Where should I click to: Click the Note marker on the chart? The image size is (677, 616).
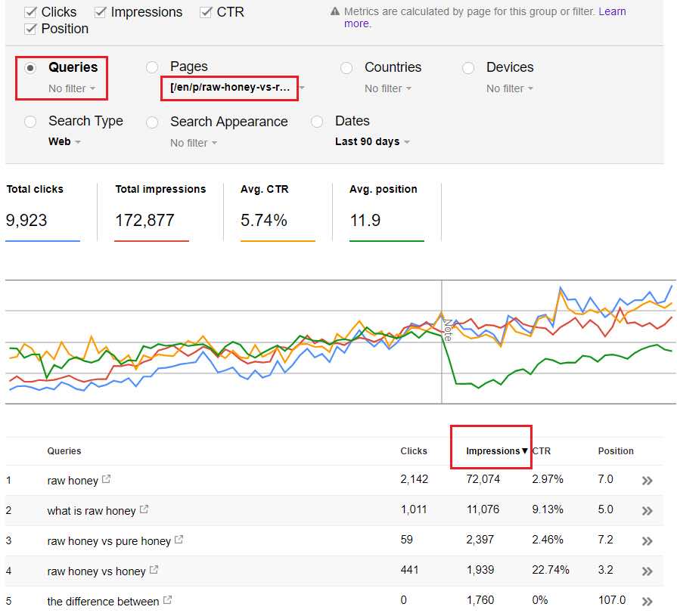[x=447, y=330]
